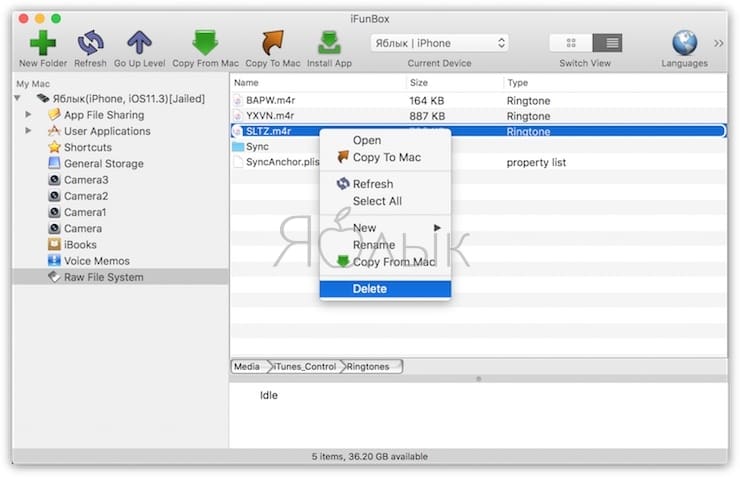Choose Open from context menu
The width and height of the screenshot is (740, 477).
[x=385, y=140]
